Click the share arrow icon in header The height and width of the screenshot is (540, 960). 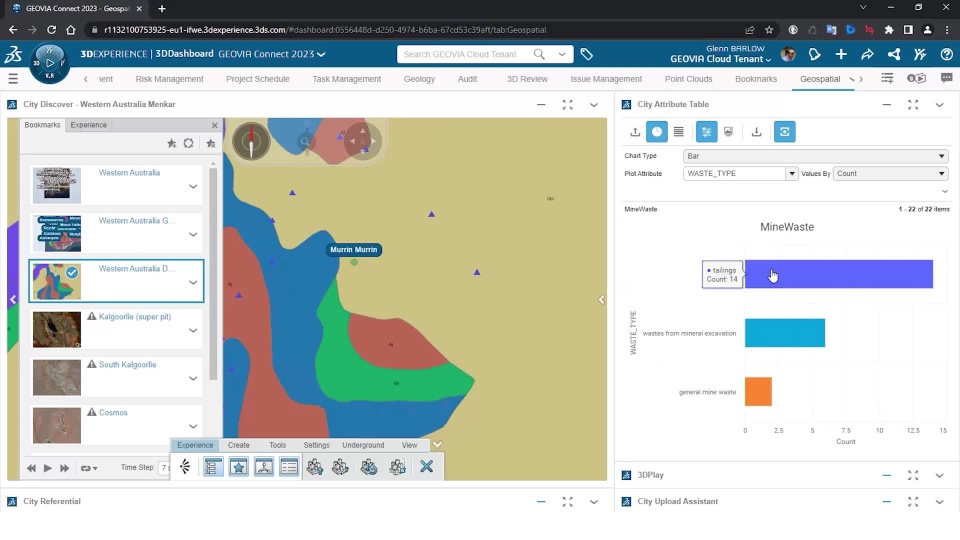tap(867, 54)
